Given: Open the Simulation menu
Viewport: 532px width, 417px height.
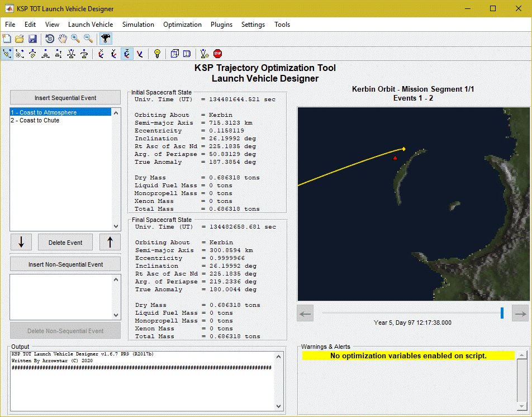Looking at the screenshot, I should [x=138, y=25].
